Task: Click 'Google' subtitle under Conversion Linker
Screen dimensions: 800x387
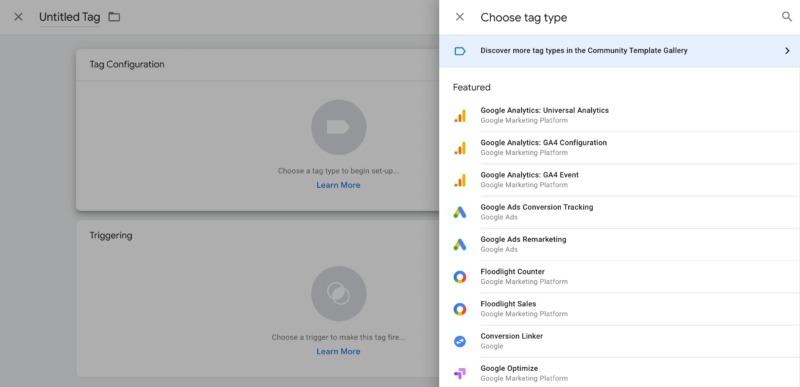Action: [492, 346]
